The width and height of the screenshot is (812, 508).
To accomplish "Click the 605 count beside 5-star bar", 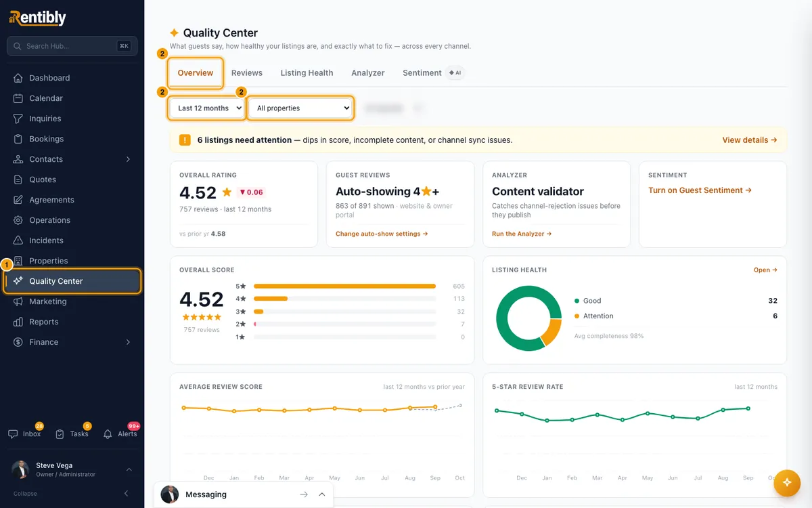I will [x=459, y=287].
